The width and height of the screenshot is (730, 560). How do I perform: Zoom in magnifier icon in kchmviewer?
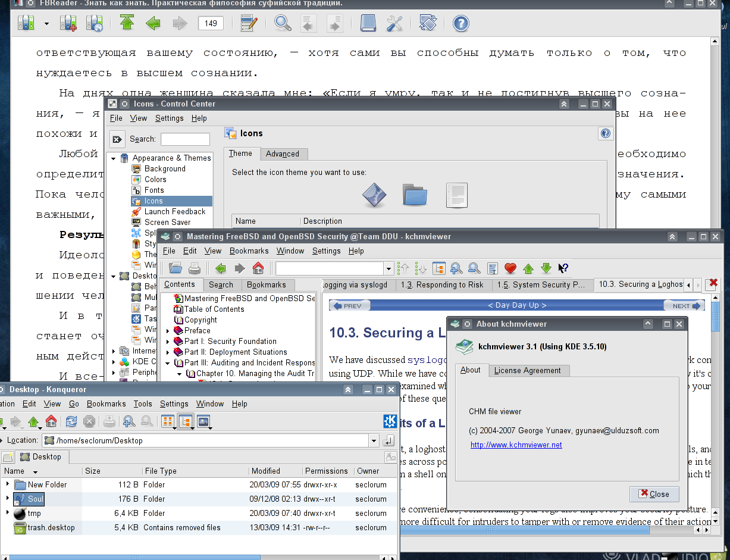[x=456, y=268]
